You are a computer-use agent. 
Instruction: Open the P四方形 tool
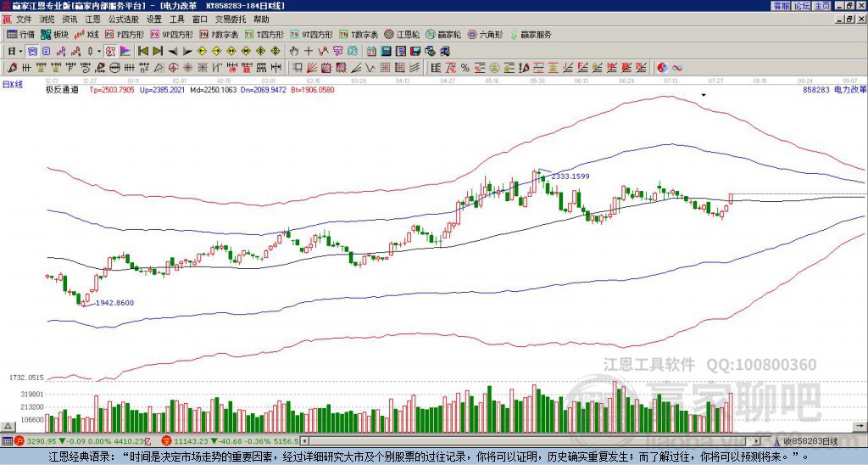pyautogui.click(x=125, y=34)
